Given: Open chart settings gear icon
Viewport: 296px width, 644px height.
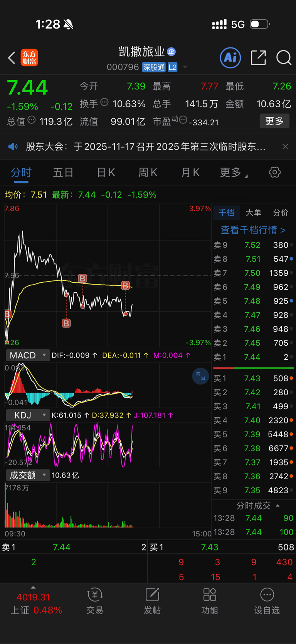Looking at the screenshot, I should (275, 172).
